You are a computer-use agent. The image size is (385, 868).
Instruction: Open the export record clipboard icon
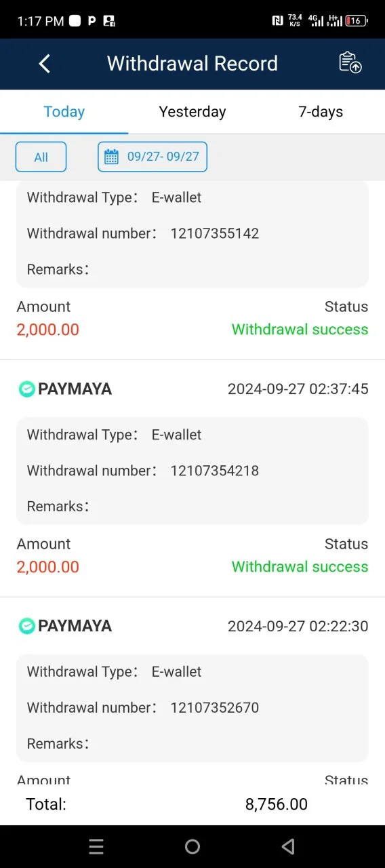click(350, 62)
